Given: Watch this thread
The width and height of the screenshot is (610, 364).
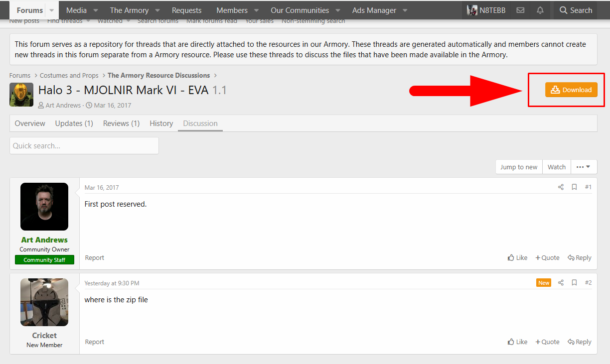Looking at the screenshot, I should pos(557,167).
